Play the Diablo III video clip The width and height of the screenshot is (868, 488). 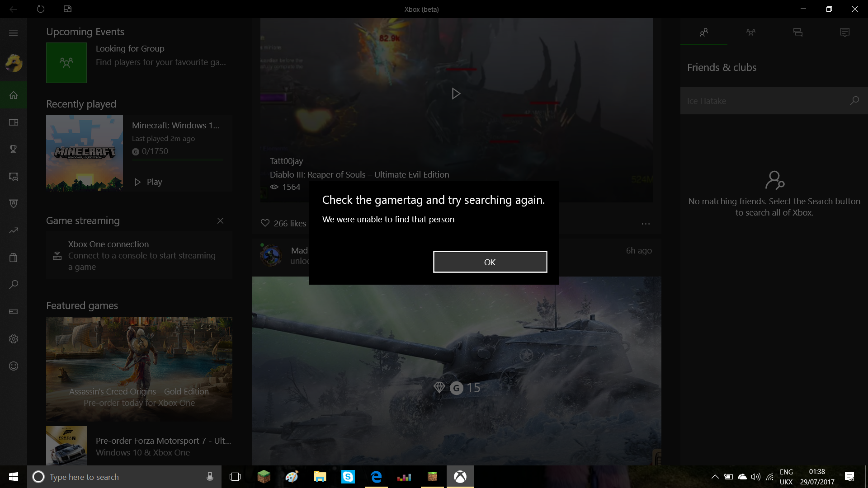pos(456,94)
